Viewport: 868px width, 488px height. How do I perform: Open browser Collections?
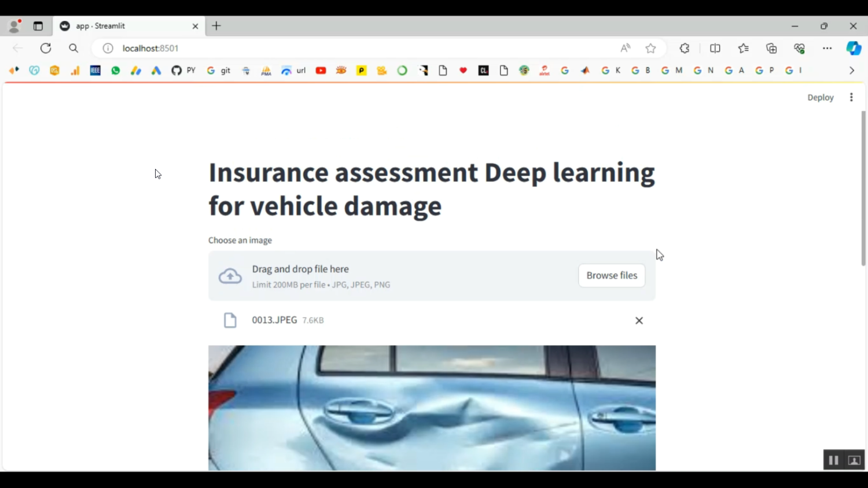coord(771,48)
